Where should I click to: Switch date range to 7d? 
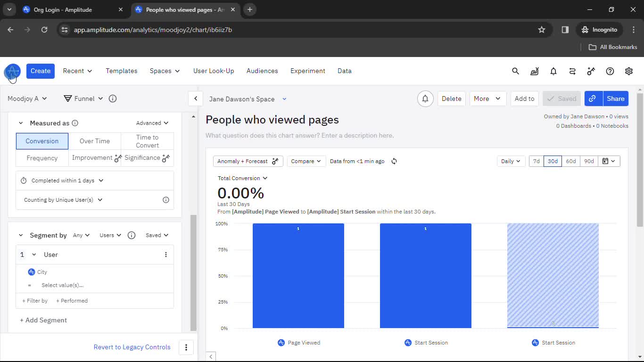tap(537, 161)
